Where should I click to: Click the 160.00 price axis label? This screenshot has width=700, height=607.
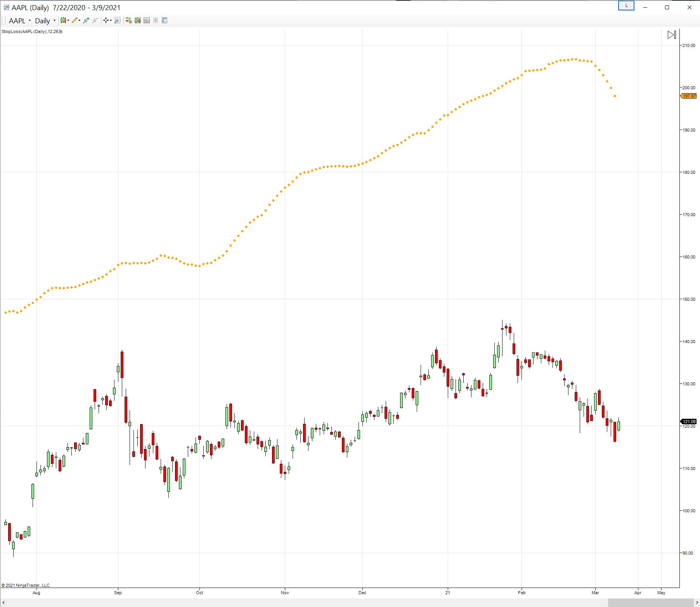click(x=689, y=257)
